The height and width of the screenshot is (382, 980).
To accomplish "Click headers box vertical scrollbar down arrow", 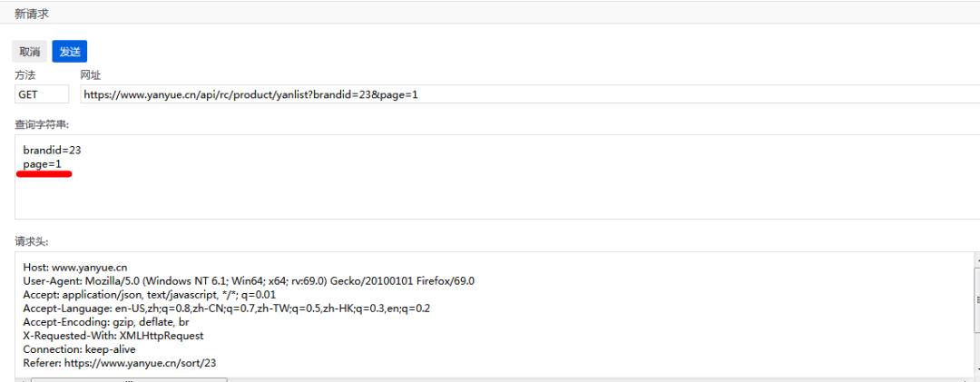I will (x=976, y=370).
